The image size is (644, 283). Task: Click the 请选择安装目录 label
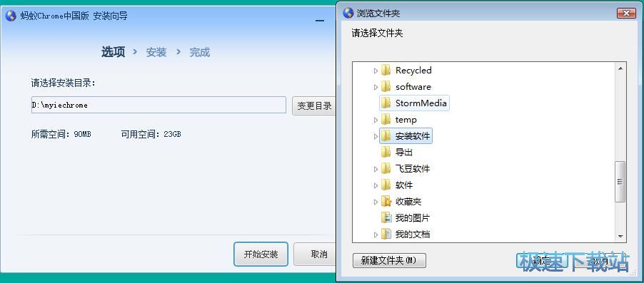pyautogui.click(x=64, y=83)
